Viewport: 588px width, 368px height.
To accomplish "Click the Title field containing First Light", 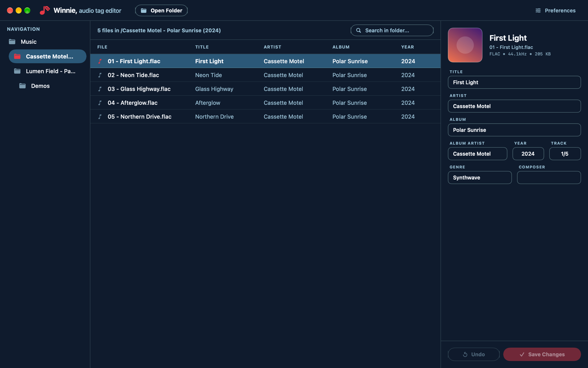I will pos(514,82).
